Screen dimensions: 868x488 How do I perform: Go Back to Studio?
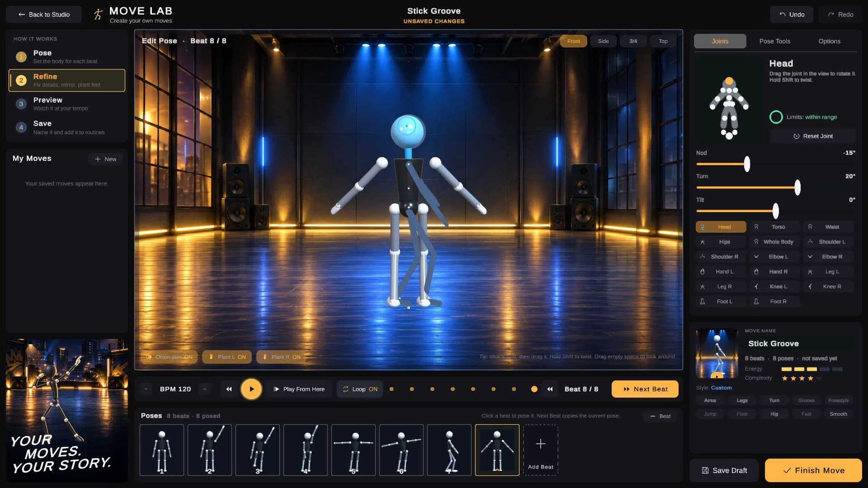pos(44,14)
